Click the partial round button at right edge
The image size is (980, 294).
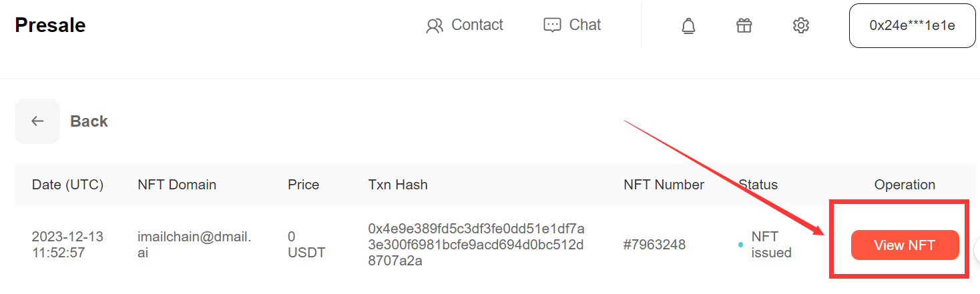click(x=977, y=248)
